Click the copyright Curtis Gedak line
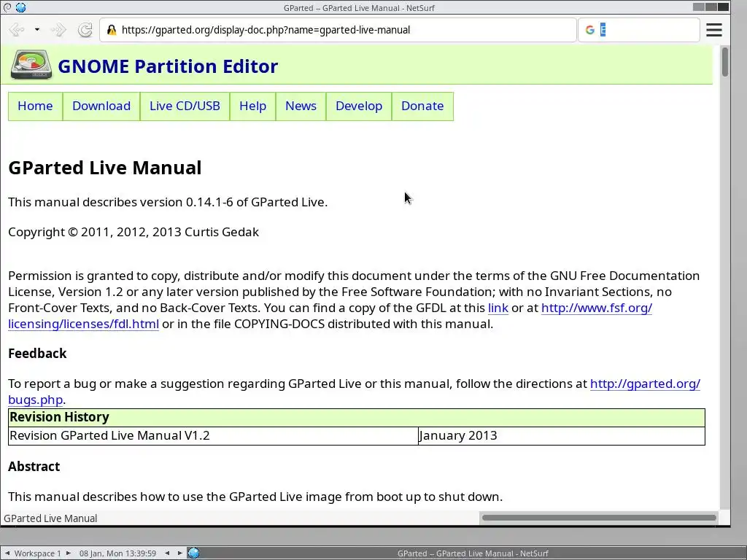747x560 pixels. coord(133,232)
